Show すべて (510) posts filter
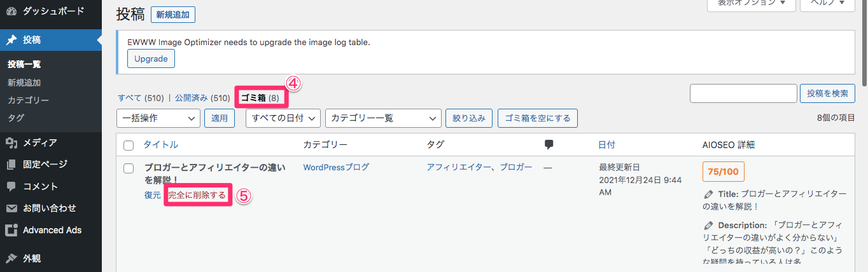The width and height of the screenshot is (868, 272). point(141,98)
